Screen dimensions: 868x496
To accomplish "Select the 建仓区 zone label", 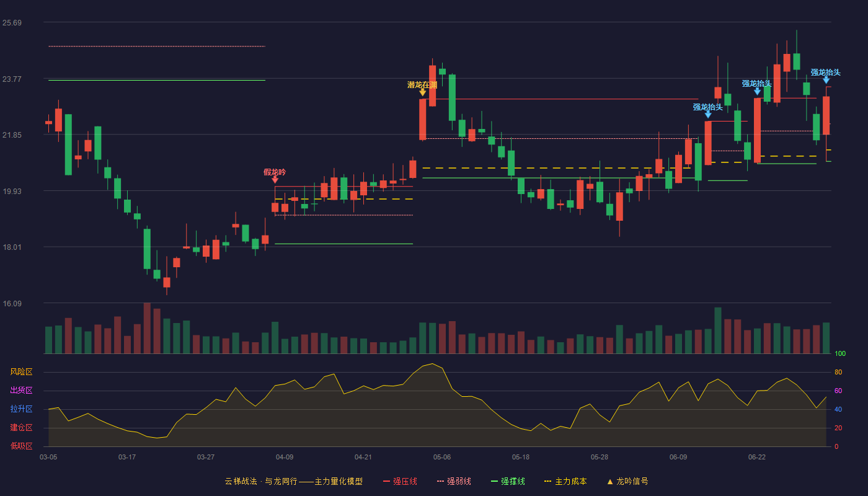I will click(x=21, y=428).
